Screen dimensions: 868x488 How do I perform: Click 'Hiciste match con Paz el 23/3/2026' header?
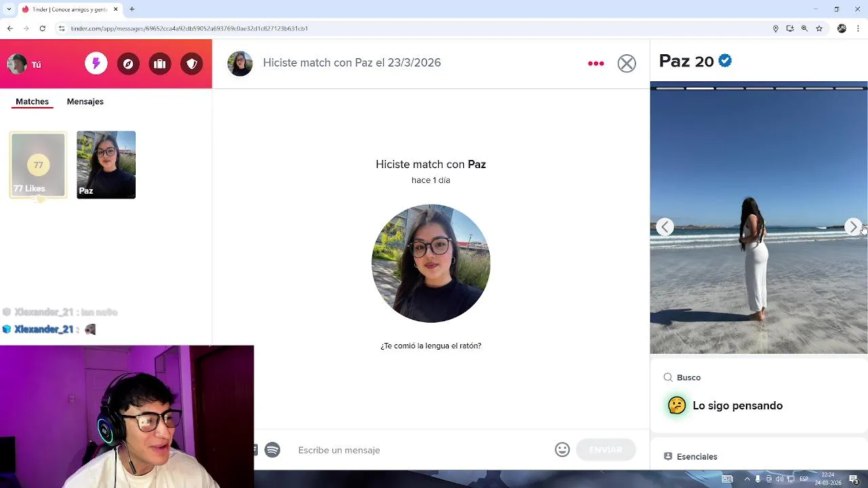point(352,62)
